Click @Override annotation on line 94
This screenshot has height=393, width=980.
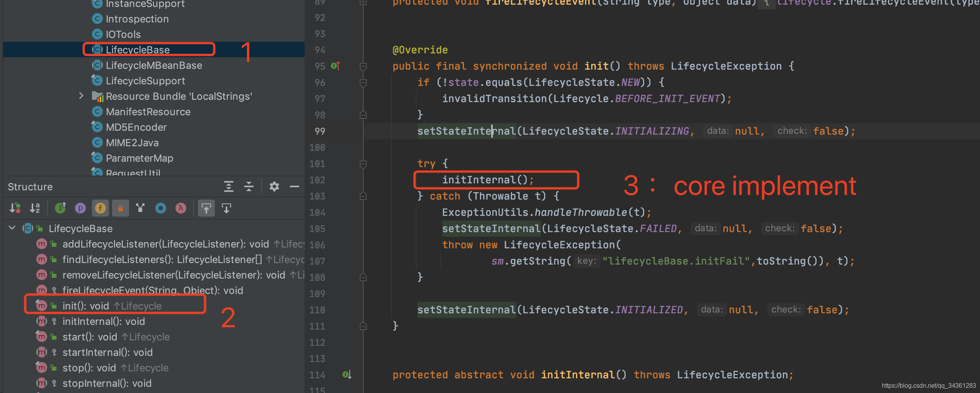point(420,50)
